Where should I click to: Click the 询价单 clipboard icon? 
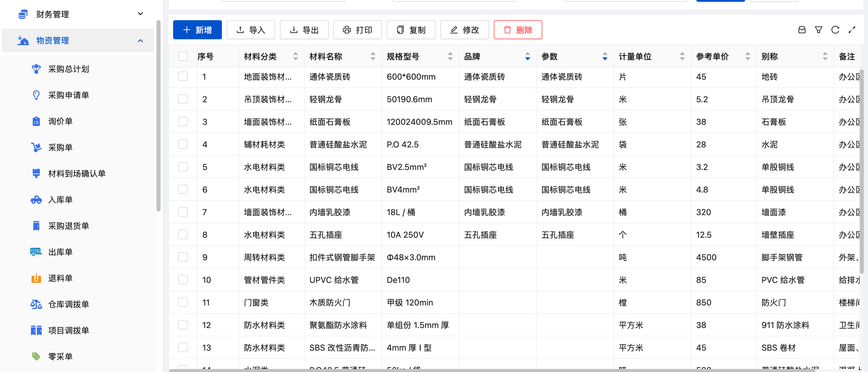(36, 121)
